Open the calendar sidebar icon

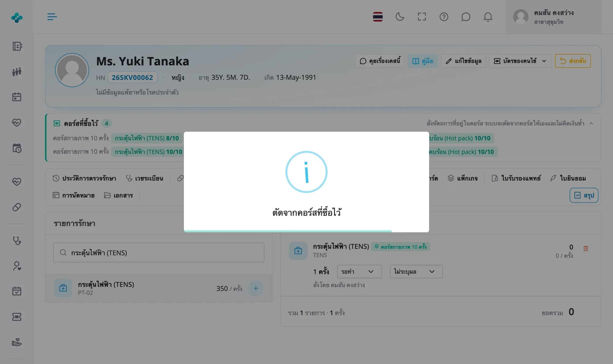tap(17, 97)
